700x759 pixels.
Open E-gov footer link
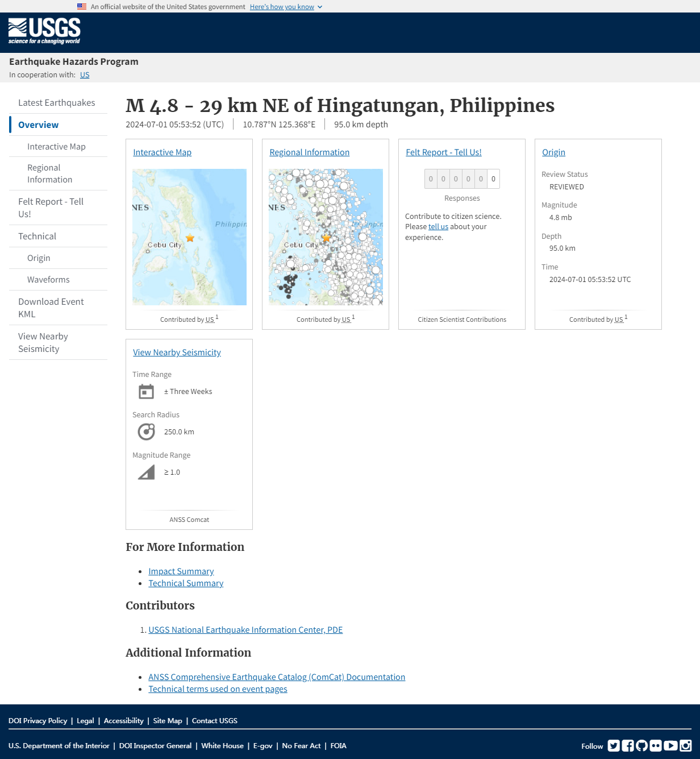tap(262, 746)
